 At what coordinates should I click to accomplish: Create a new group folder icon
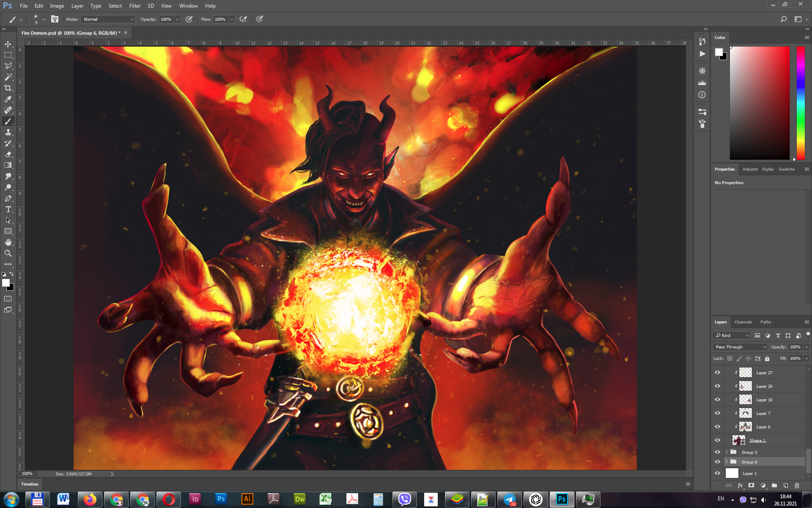(x=774, y=486)
